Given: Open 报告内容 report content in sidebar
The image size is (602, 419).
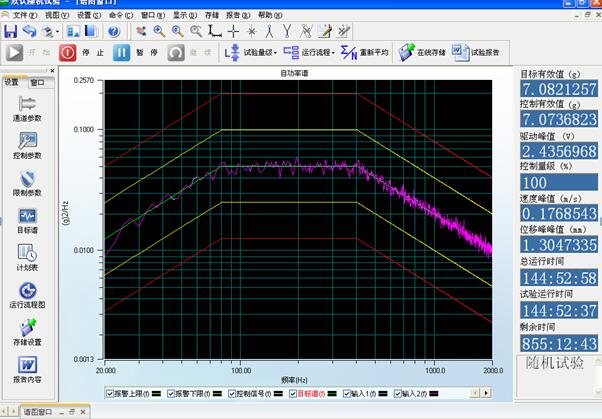Looking at the screenshot, I should tap(27, 370).
